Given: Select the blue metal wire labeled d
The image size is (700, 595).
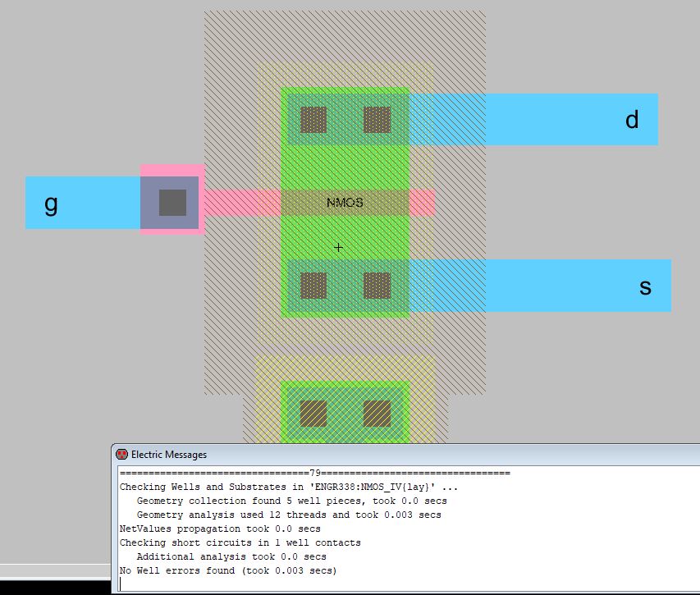Looking at the screenshot, I should point(558,120).
